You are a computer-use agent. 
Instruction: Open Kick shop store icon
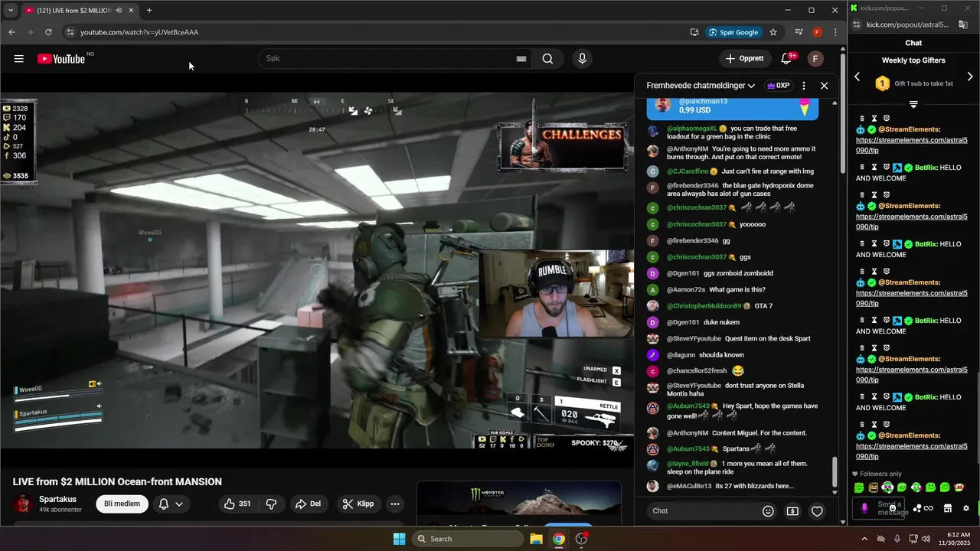947,508
